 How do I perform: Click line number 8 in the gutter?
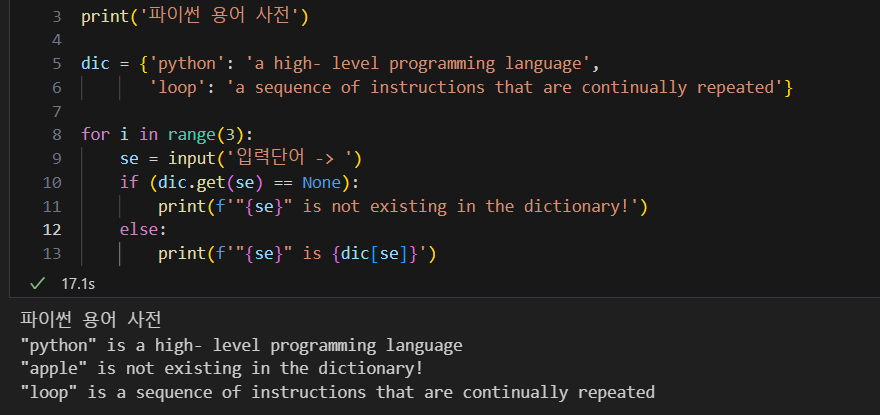tap(57, 135)
